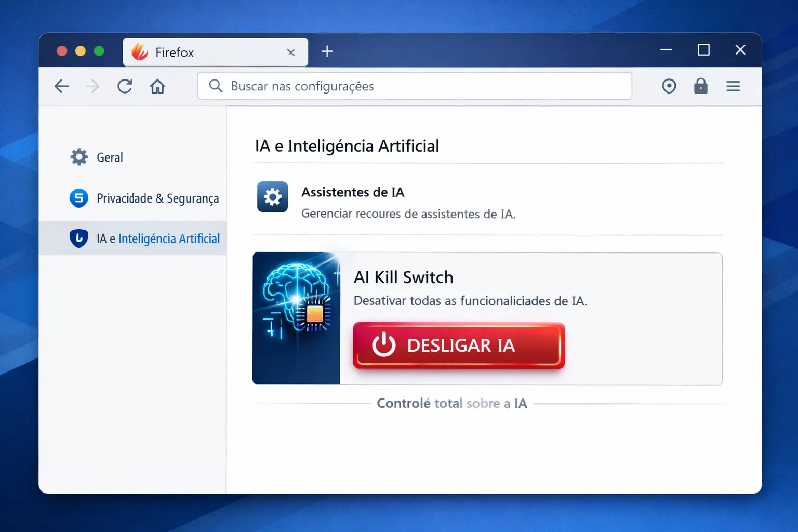
Task: Open the hamburger menu
Action: 733,86
